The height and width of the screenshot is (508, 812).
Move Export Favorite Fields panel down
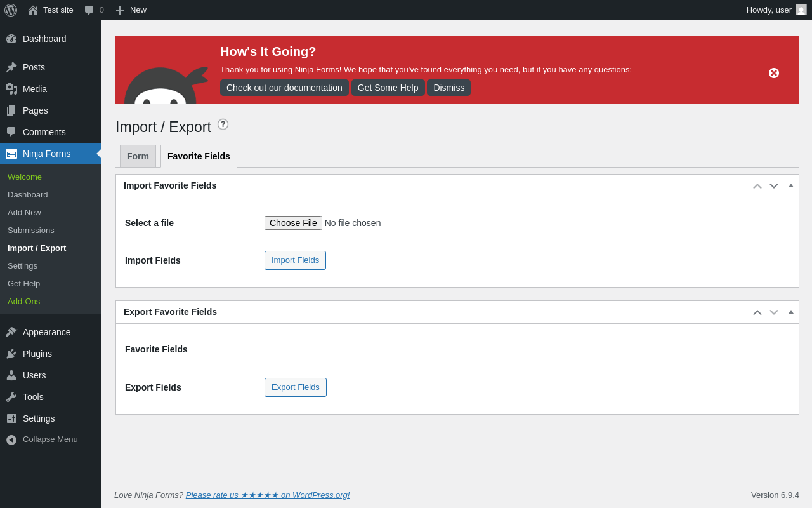[774, 312]
